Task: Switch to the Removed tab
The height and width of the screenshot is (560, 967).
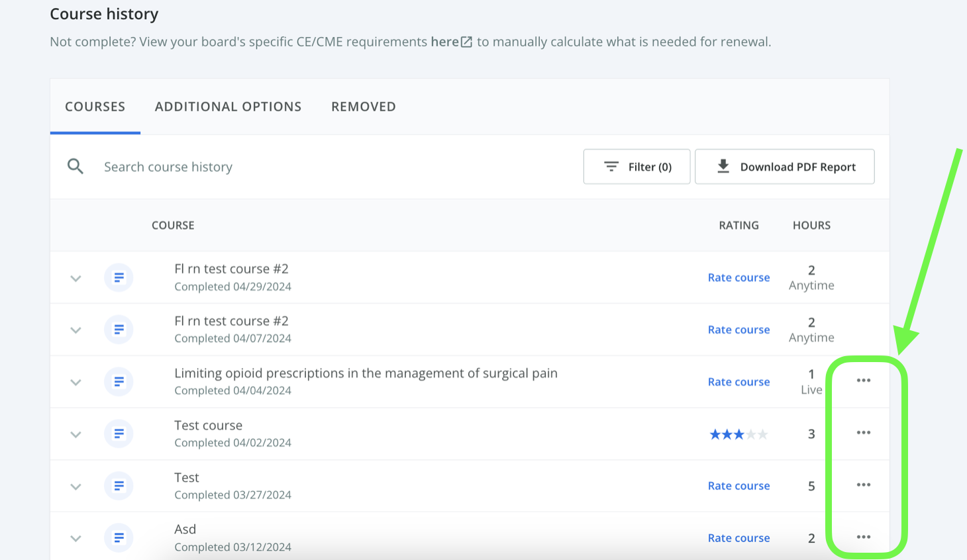Action: (364, 107)
